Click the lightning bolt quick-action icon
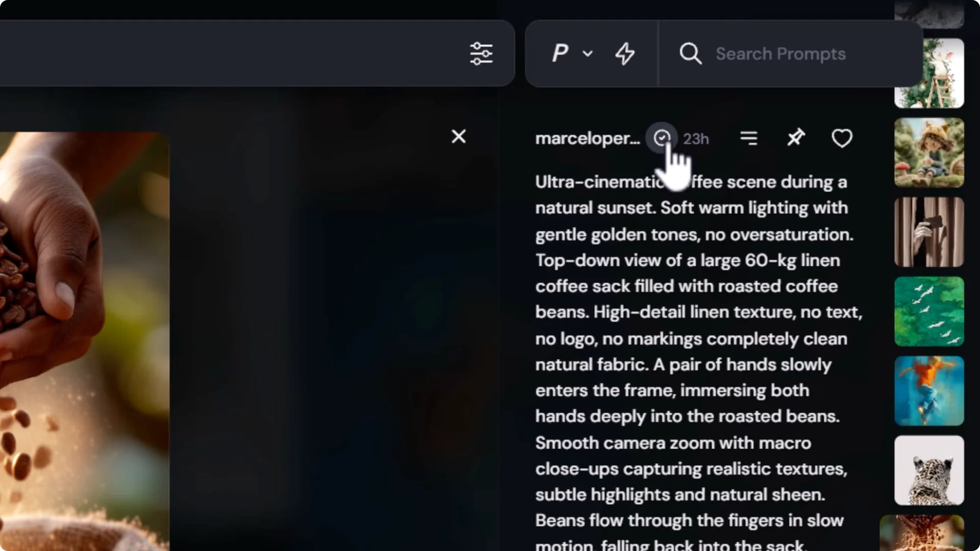The image size is (980, 551). click(625, 54)
